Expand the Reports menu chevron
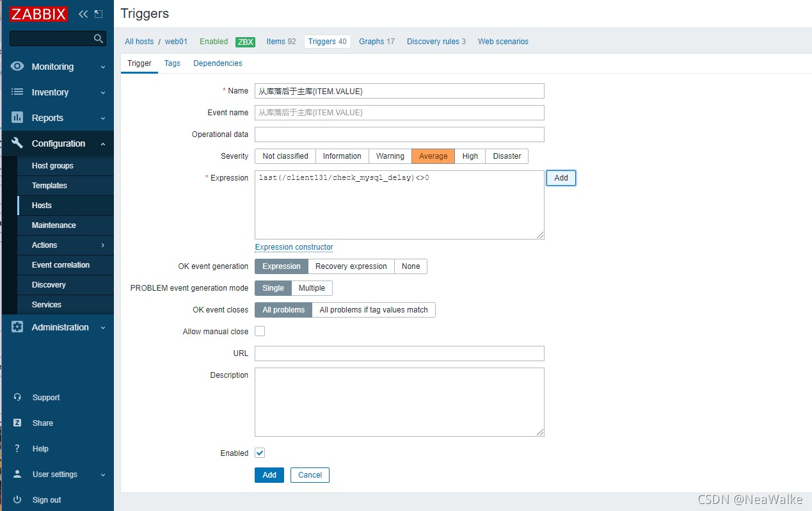Viewport: 812px width, 511px height. (x=103, y=118)
